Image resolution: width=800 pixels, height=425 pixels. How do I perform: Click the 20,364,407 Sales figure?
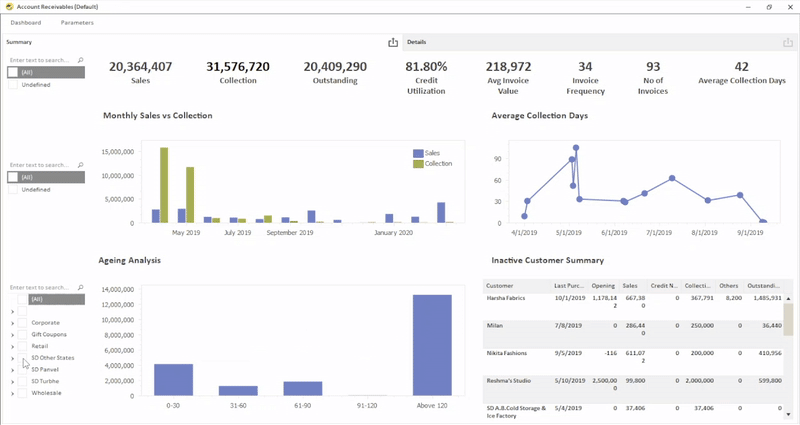[x=140, y=67]
